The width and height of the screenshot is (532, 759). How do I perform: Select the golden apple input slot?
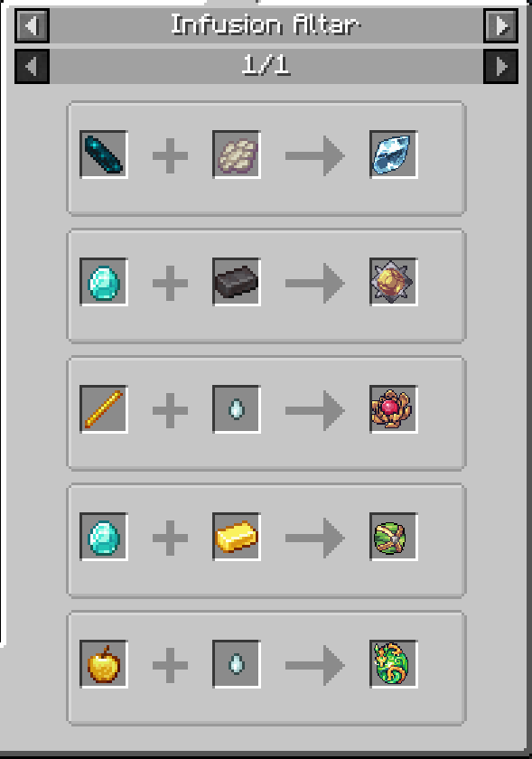(104, 663)
